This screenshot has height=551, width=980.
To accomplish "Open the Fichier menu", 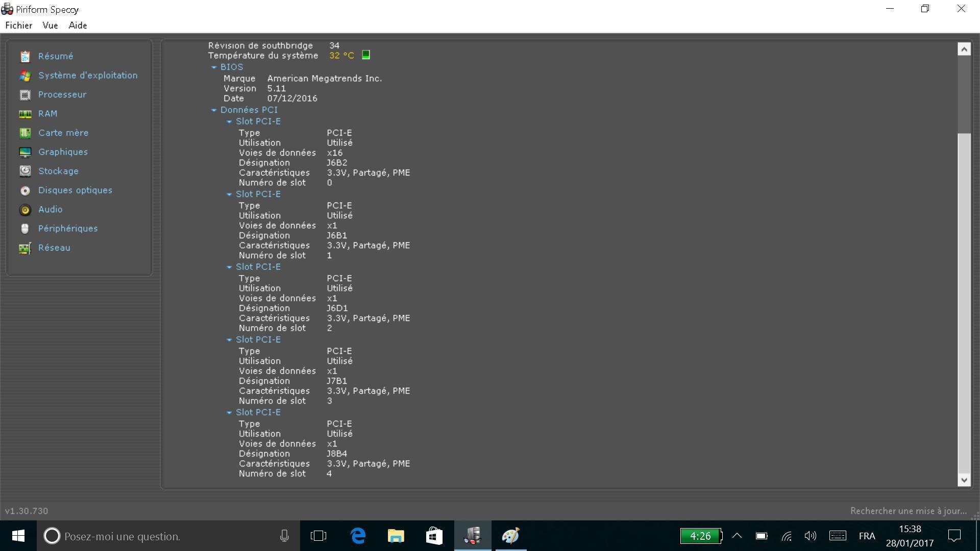I will pyautogui.click(x=19, y=26).
